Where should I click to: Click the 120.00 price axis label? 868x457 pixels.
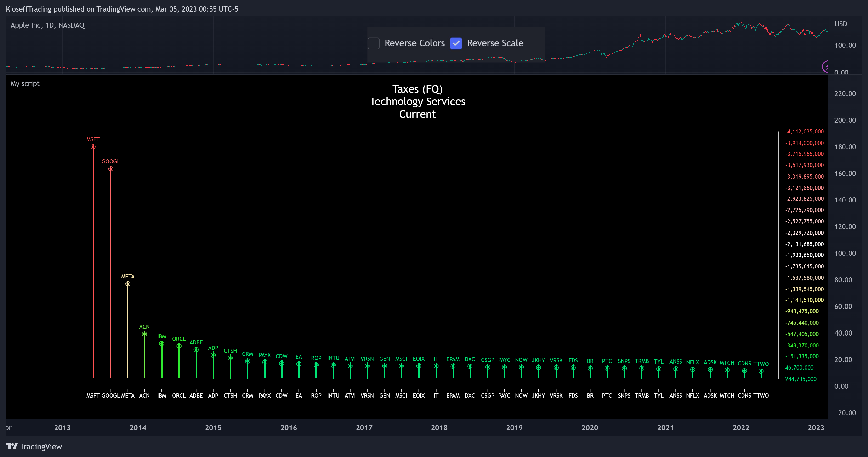pyautogui.click(x=845, y=227)
